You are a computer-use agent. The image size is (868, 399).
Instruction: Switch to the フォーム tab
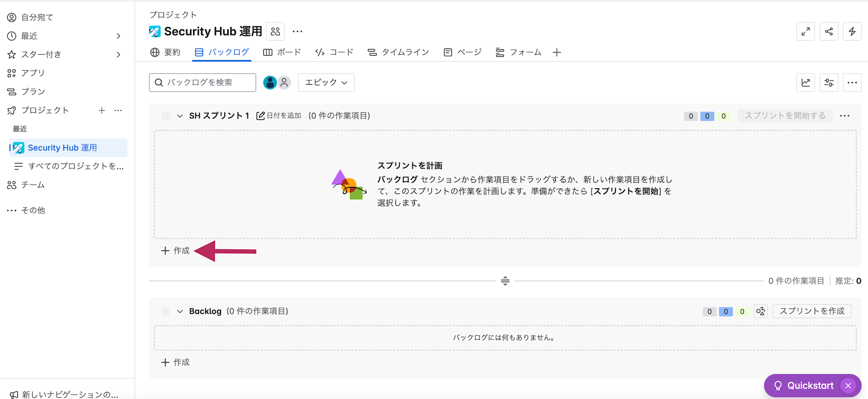(518, 52)
